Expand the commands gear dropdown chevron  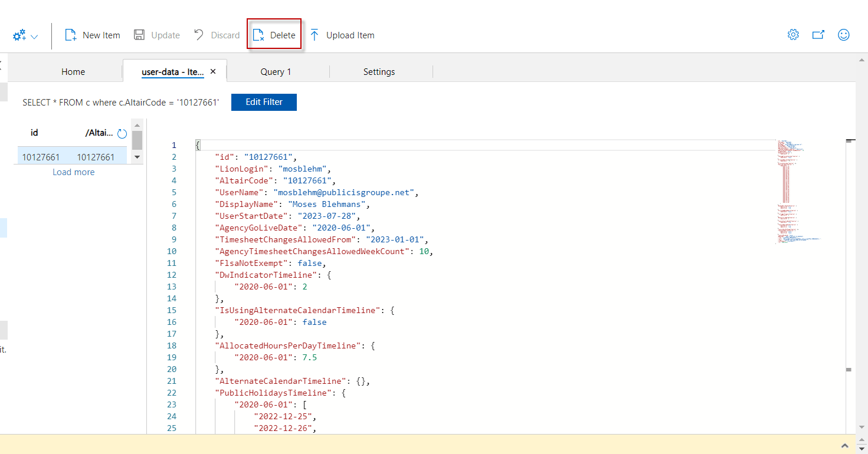click(35, 35)
